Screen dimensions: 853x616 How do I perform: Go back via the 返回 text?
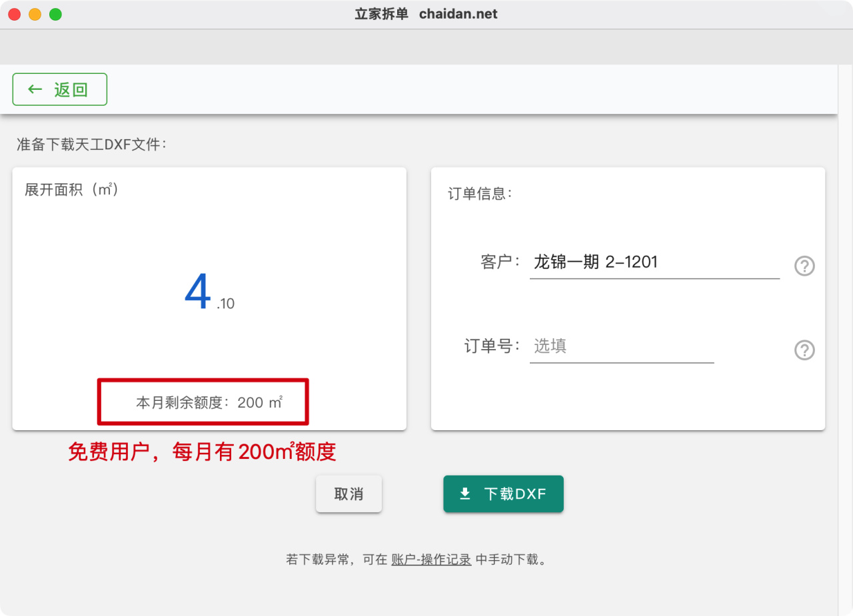tap(71, 89)
